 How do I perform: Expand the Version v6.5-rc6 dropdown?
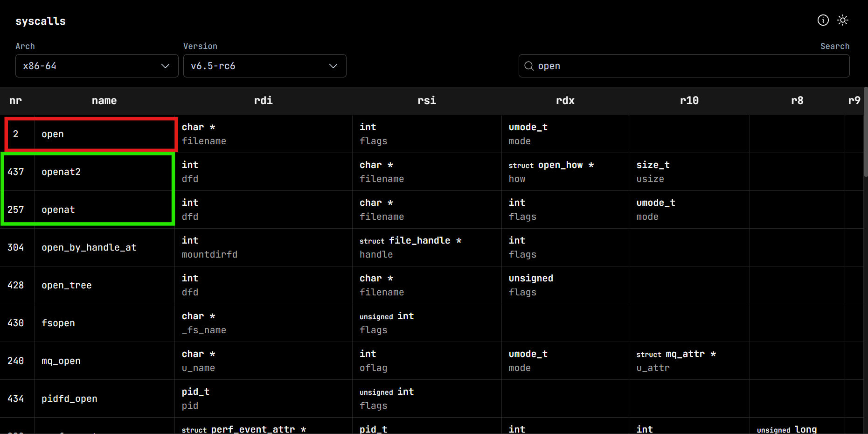tap(264, 66)
